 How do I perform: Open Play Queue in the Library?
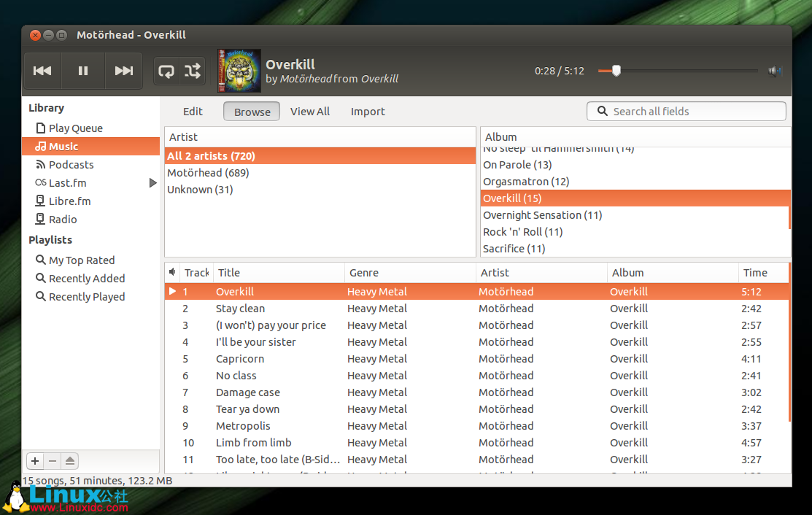click(75, 128)
